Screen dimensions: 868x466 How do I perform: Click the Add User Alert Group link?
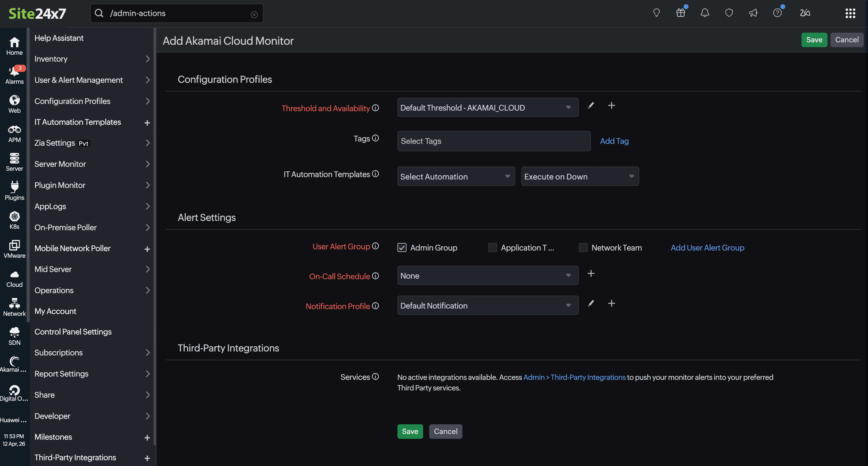[707, 247]
